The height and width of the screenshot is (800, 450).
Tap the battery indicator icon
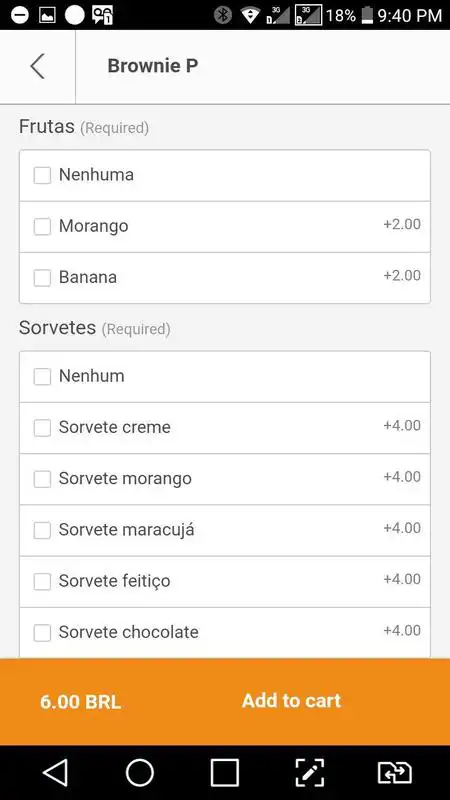pos(367,15)
